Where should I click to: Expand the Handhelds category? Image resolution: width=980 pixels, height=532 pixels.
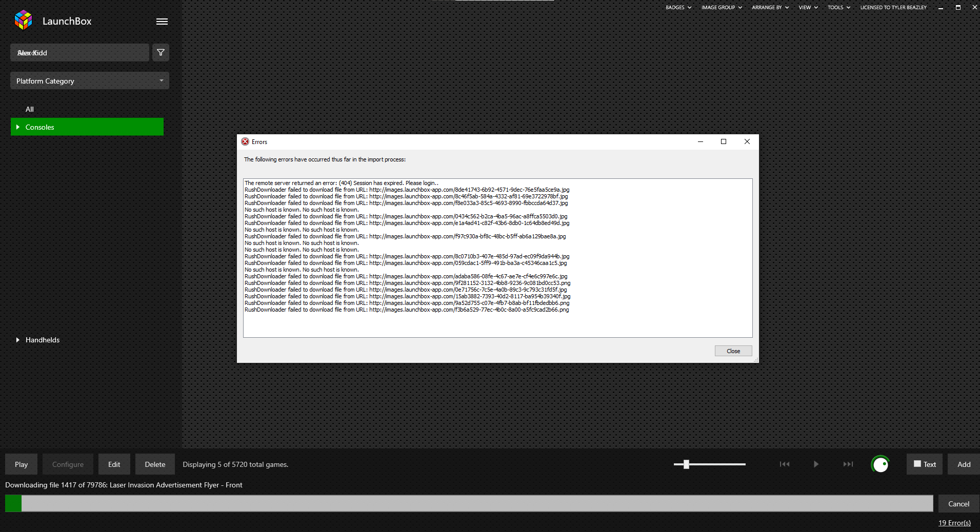tap(18, 340)
